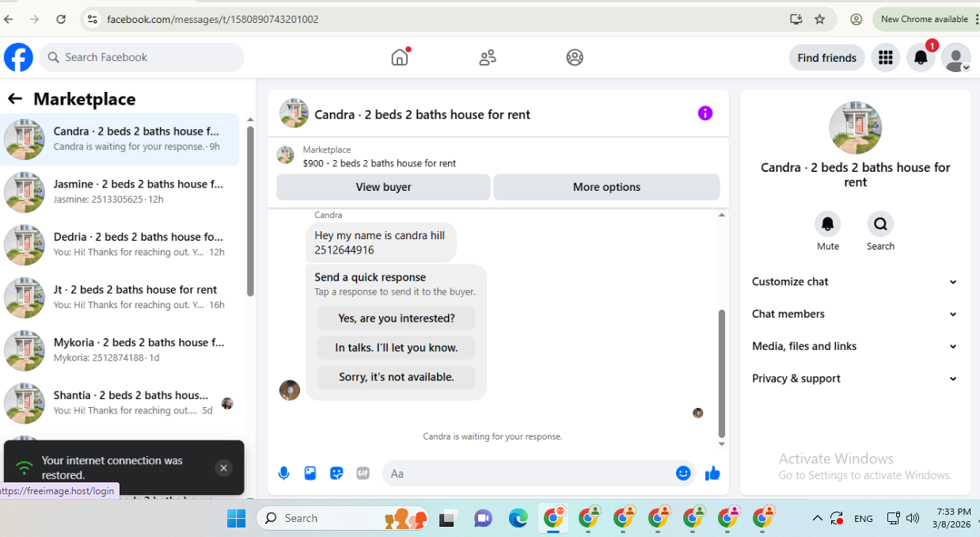Send a thumbs-up like
980x537 pixels.
(x=712, y=473)
